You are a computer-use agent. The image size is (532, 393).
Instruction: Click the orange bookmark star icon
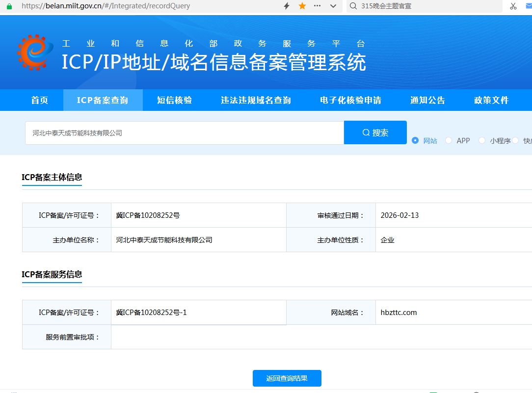click(302, 6)
